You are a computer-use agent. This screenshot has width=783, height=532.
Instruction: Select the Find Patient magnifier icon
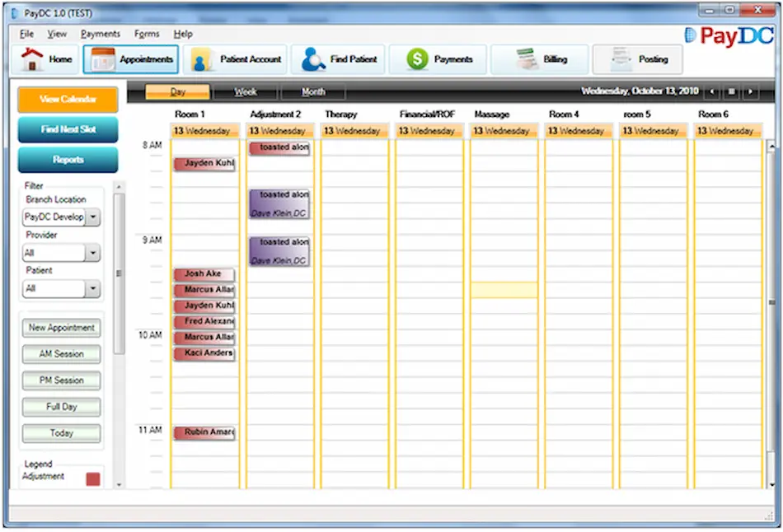click(x=312, y=58)
